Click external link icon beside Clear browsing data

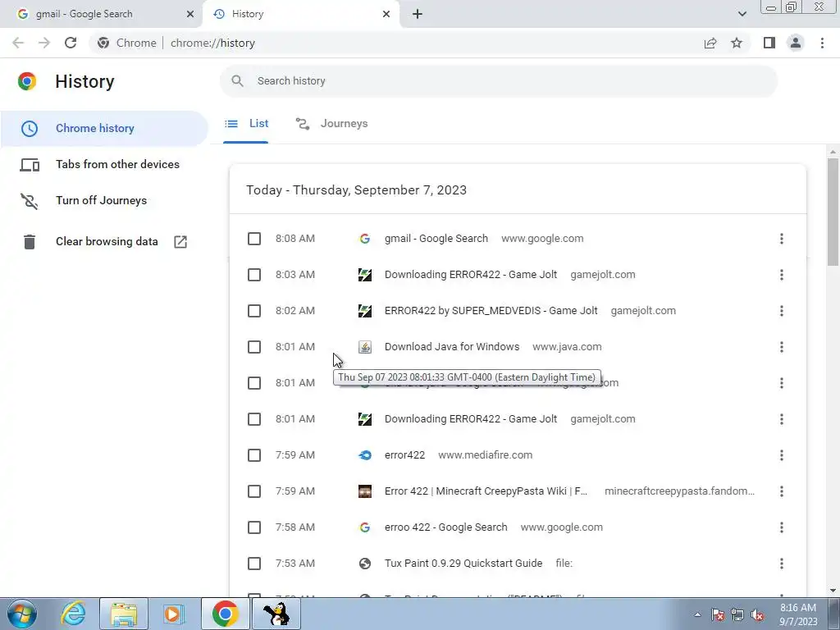click(x=180, y=242)
